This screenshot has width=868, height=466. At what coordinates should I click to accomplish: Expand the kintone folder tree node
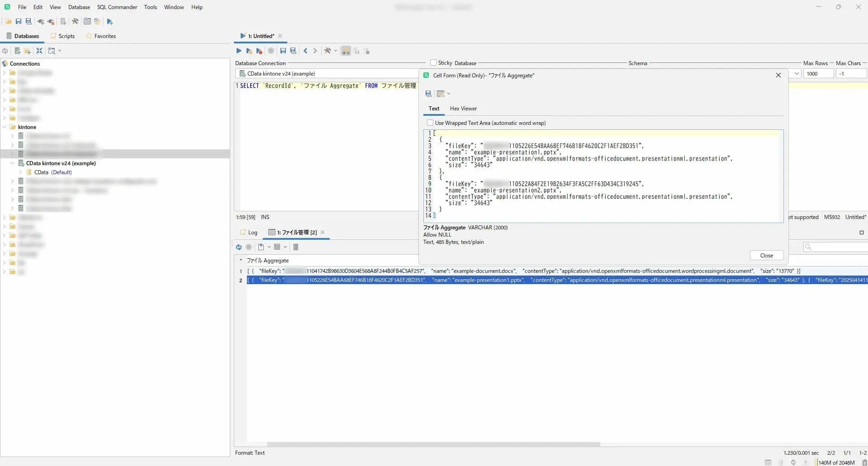tap(5, 127)
